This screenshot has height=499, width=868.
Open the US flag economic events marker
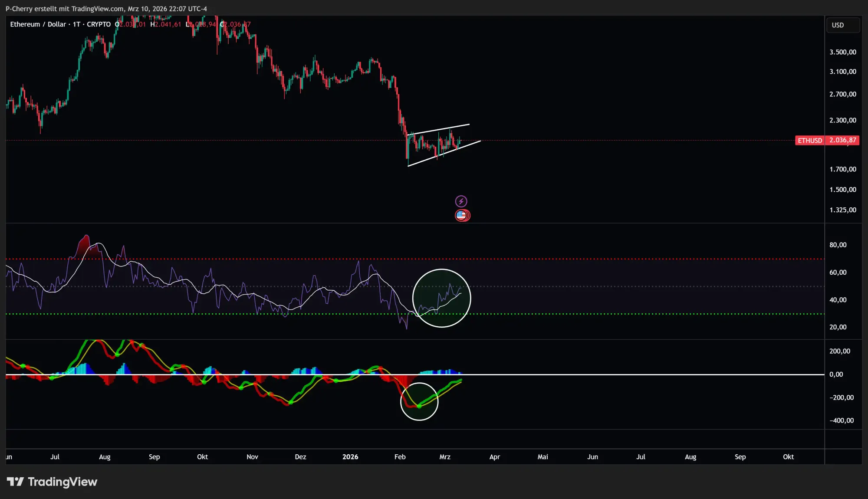[462, 215]
